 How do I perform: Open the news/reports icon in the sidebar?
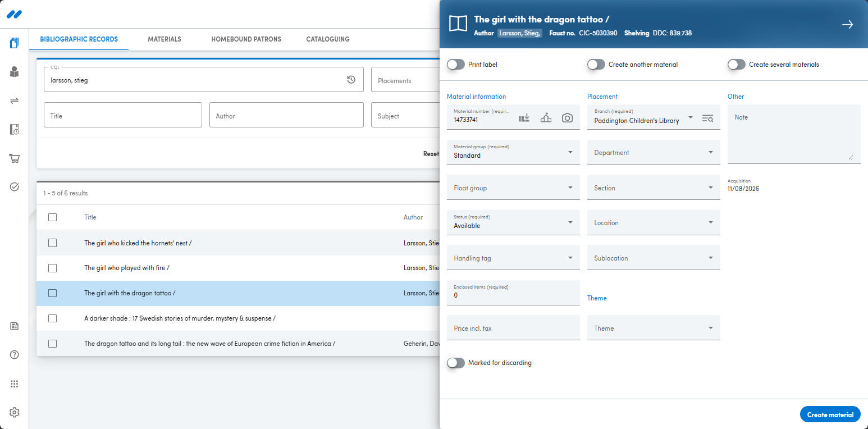15,326
